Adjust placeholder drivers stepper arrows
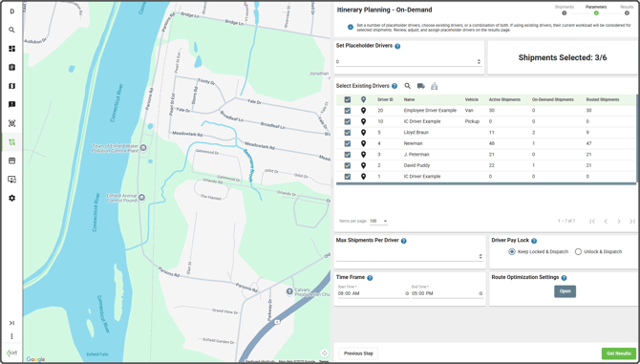640x364 pixels. point(479,62)
